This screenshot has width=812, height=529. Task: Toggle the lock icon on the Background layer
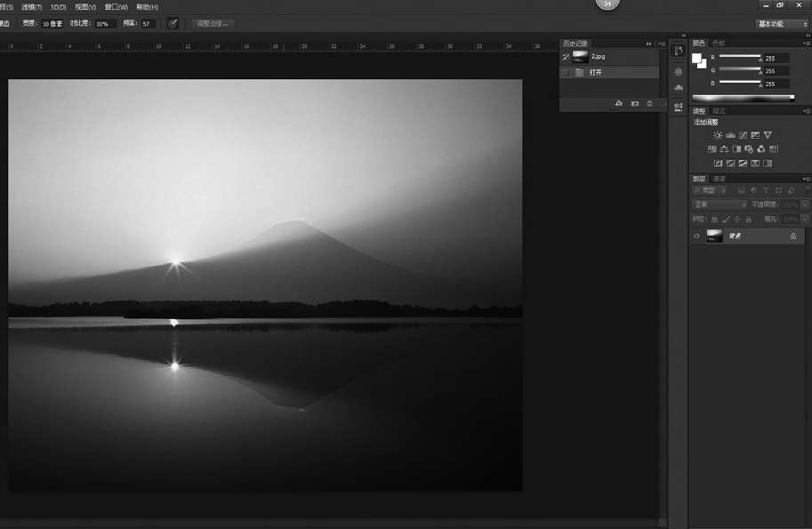point(792,236)
